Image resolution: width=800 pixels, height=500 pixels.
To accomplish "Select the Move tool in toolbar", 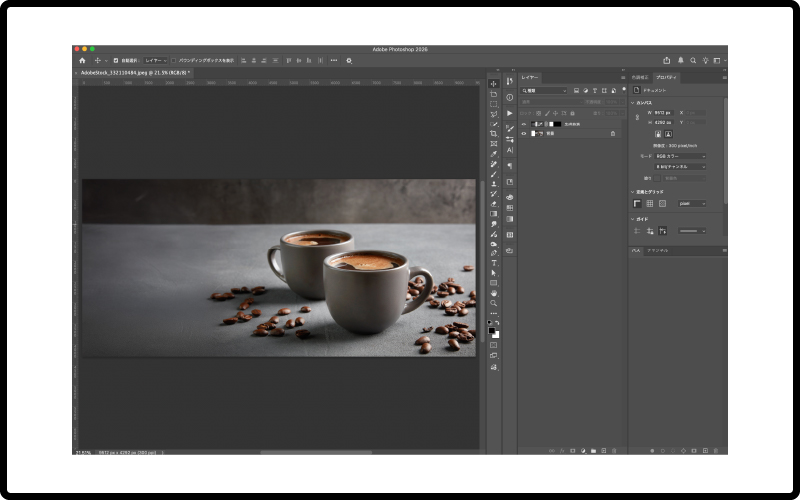I will click(x=494, y=84).
